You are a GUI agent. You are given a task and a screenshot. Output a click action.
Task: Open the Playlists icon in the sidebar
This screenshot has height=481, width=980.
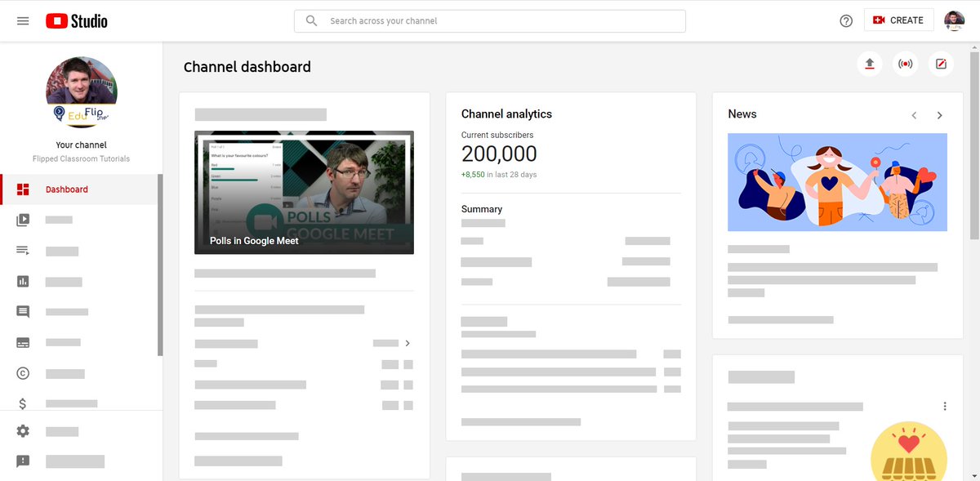click(x=23, y=251)
